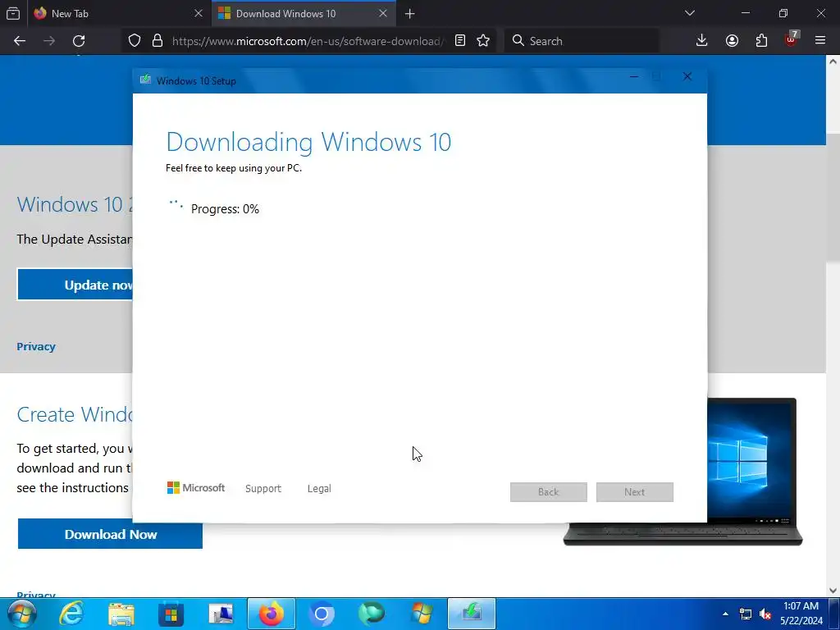Viewport: 840px width, 630px height.
Task: Expand the list all tabs chevron
Action: 689,13
